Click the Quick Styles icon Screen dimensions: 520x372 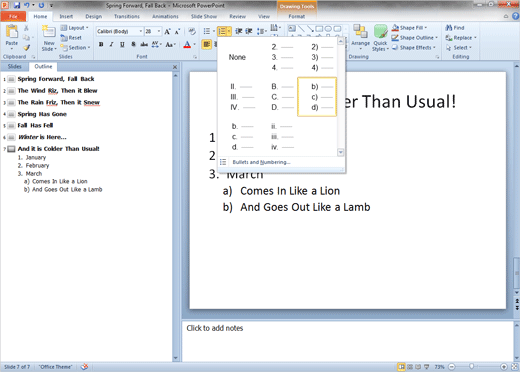coord(380,32)
